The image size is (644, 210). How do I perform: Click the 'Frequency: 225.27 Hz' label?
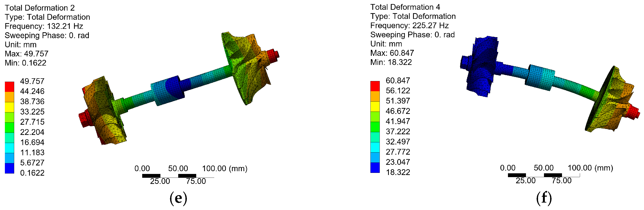[409, 25]
